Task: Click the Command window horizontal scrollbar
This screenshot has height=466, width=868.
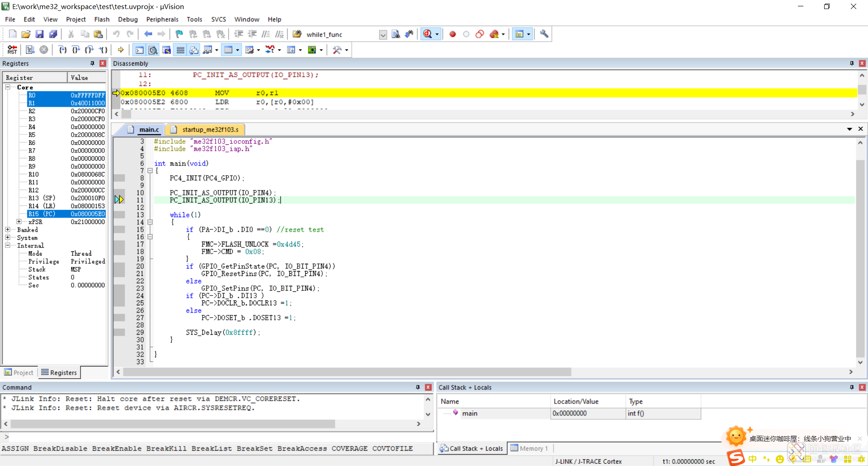Action: coord(173,424)
